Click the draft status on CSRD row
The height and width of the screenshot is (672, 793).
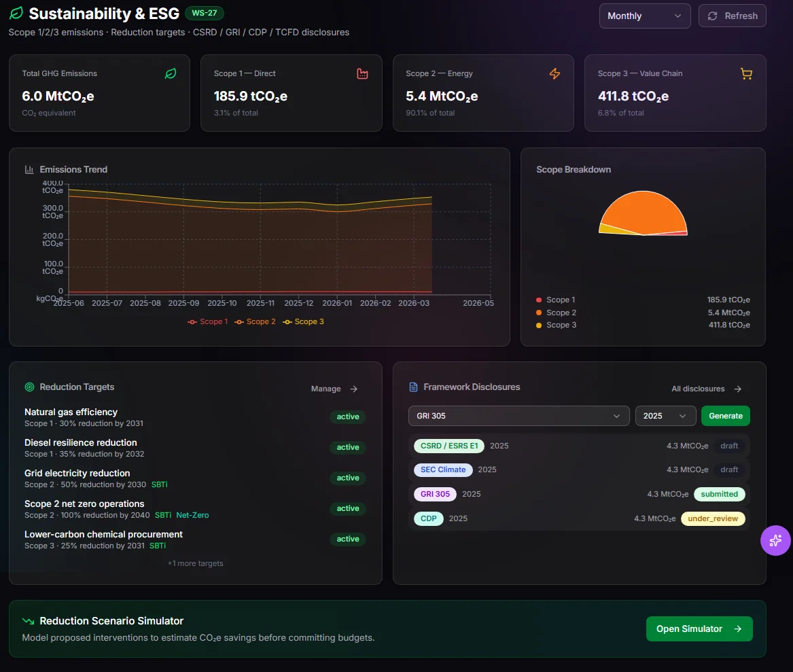(x=729, y=446)
